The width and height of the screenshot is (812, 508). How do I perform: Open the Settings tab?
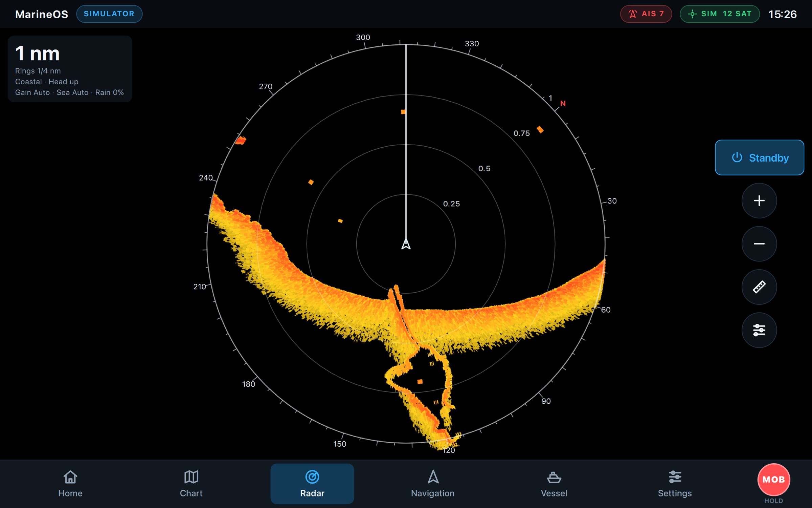675,484
